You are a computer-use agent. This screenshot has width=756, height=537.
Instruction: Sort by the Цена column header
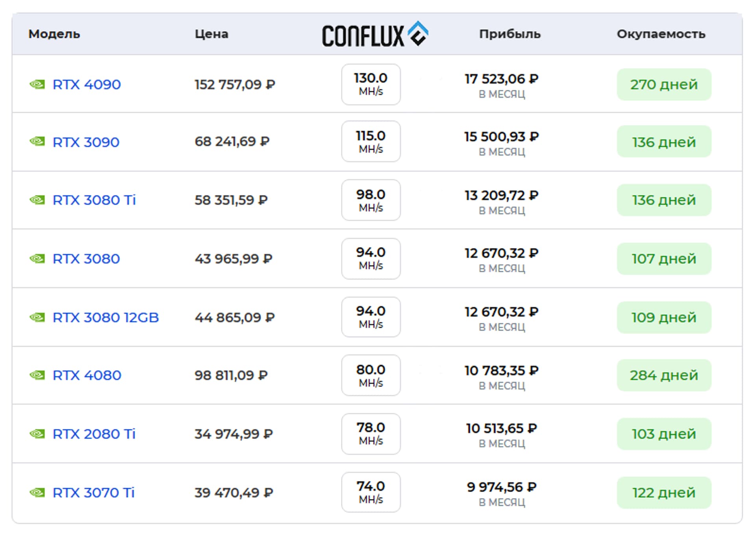(211, 34)
